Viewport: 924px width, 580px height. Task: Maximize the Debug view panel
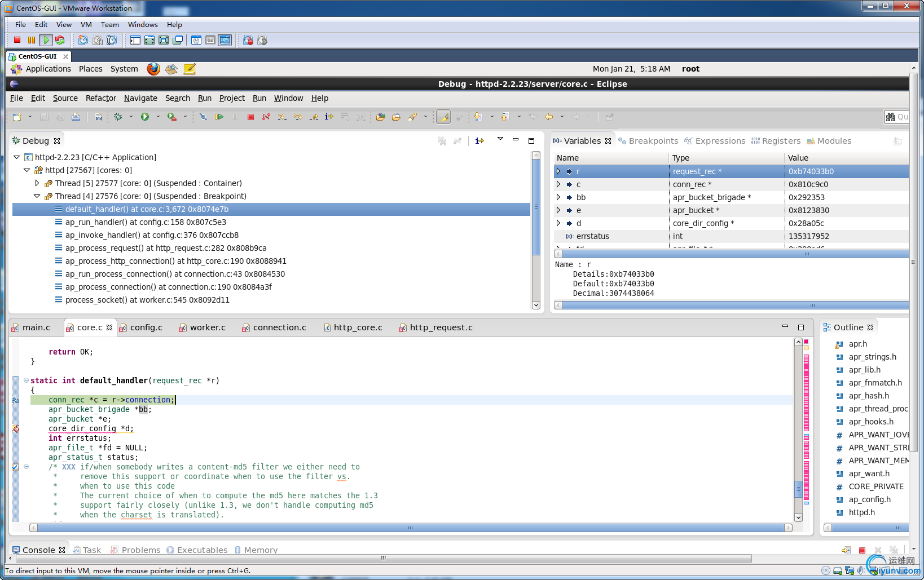tap(531, 141)
